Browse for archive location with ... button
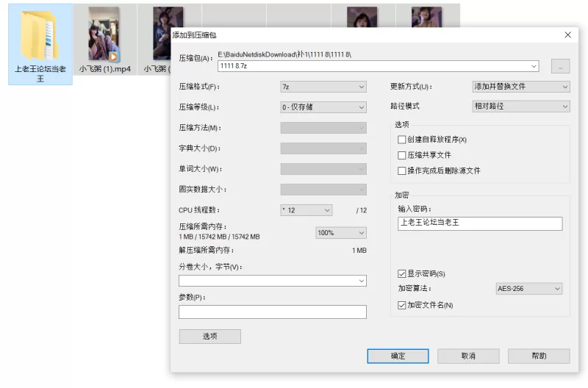This screenshot has height=388, width=588. (x=560, y=66)
